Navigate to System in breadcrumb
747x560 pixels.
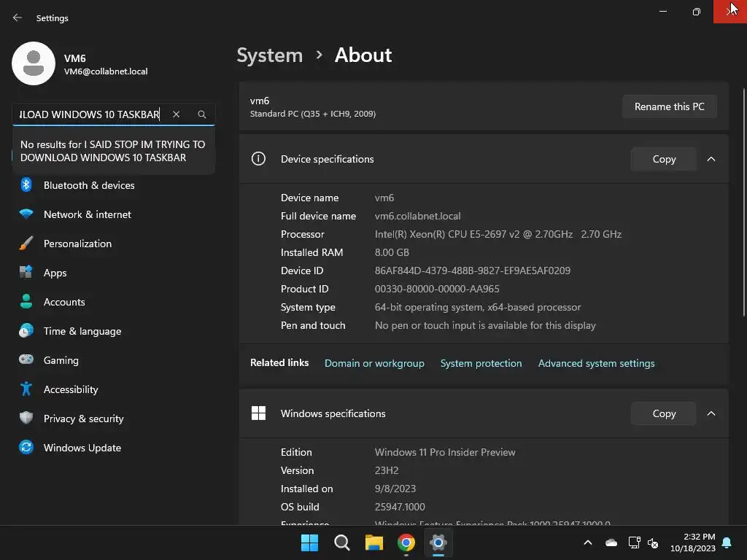[x=270, y=55]
